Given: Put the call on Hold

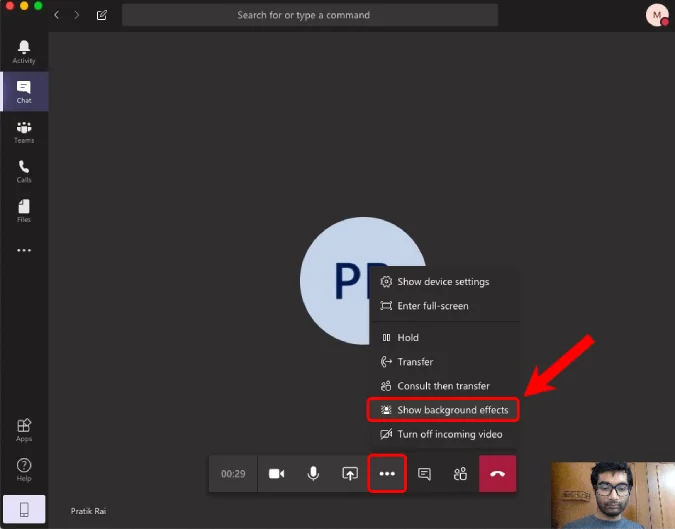Looking at the screenshot, I should 445,337.
